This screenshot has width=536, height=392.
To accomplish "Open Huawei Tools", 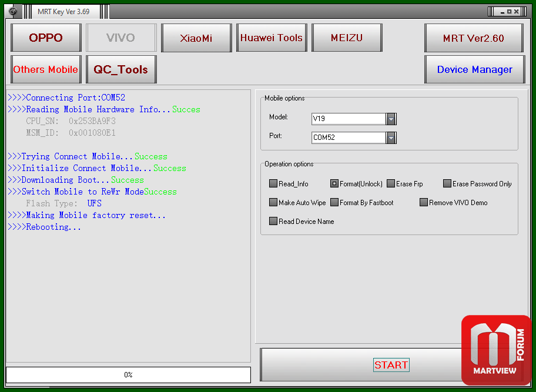I will tap(272, 38).
